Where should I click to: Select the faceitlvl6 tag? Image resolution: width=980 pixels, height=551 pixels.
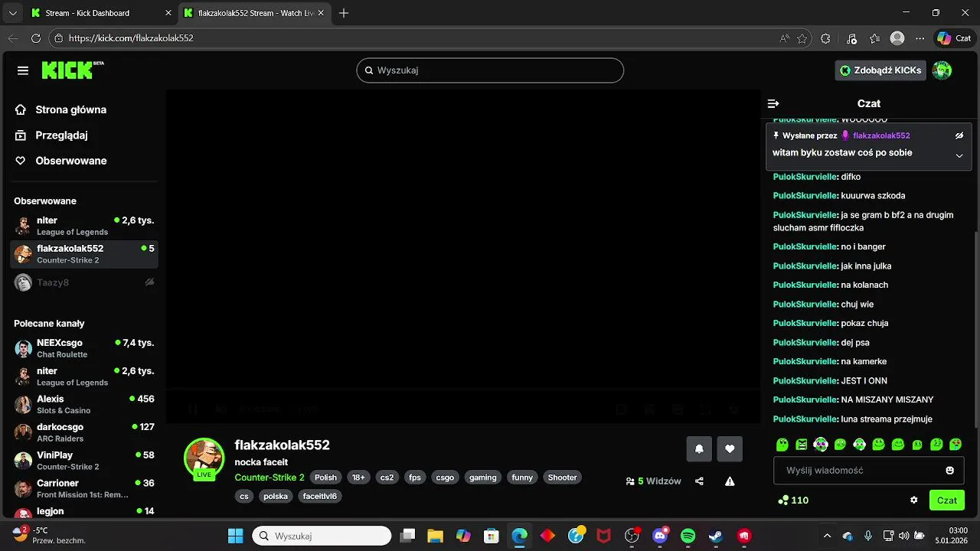(x=319, y=496)
